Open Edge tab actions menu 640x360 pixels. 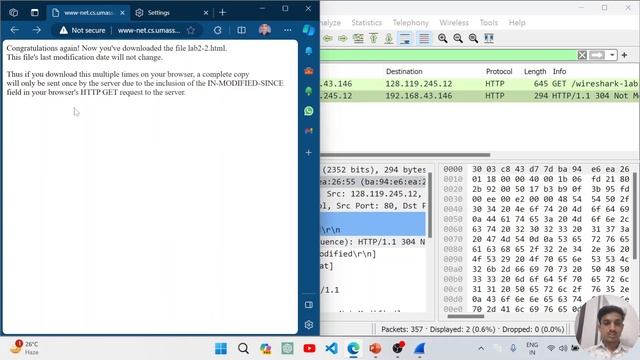click(35, 13)
